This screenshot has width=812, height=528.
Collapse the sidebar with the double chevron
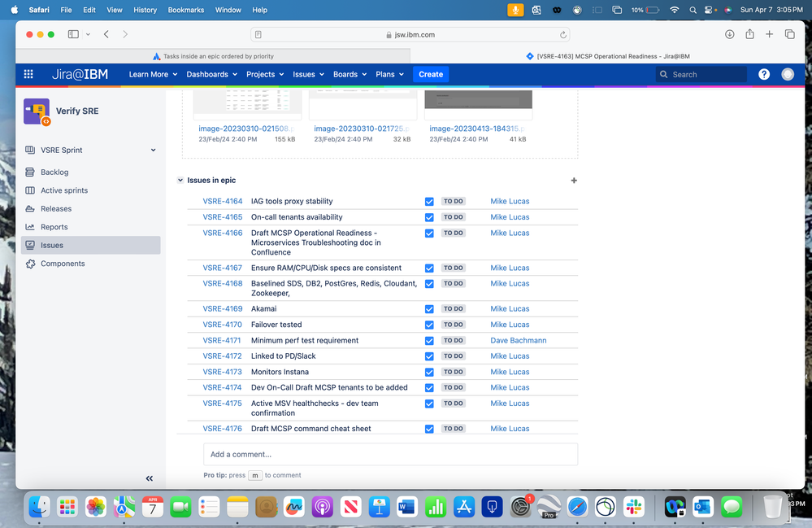coord(149,478)
